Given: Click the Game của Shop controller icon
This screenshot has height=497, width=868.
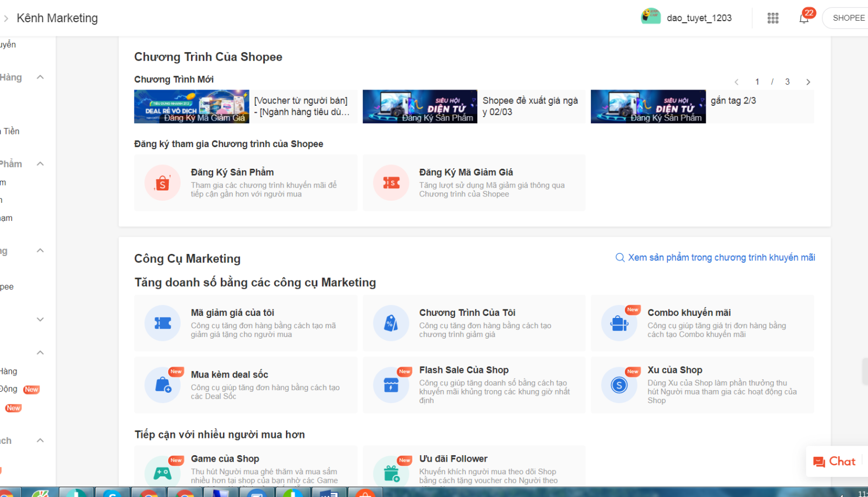Looking at the screenshot, I should [x=163, y=473].
